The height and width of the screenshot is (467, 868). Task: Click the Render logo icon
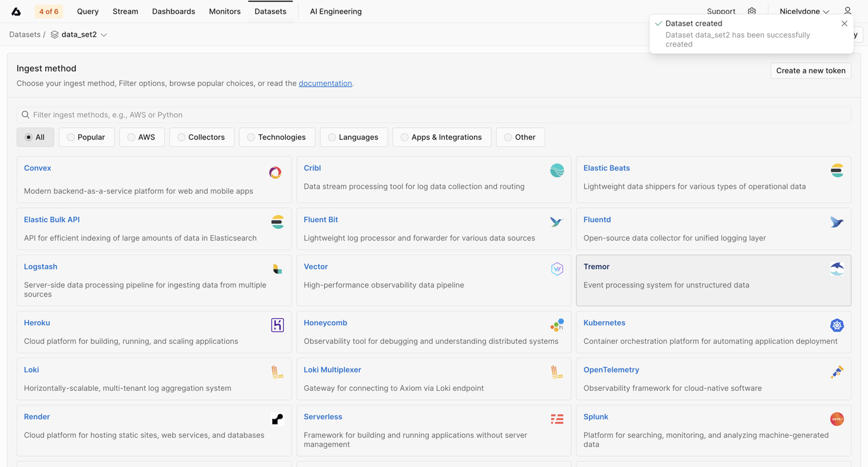(x=277, y=419)
